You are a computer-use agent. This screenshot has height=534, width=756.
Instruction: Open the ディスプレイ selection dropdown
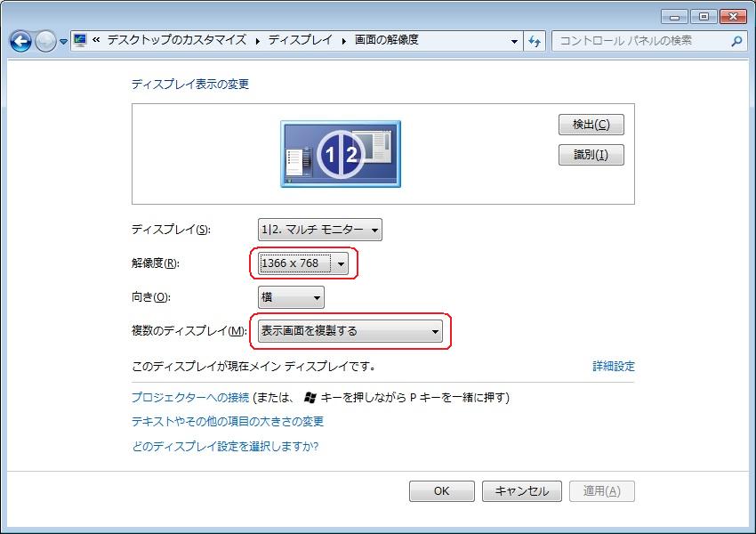pos(319,230)
